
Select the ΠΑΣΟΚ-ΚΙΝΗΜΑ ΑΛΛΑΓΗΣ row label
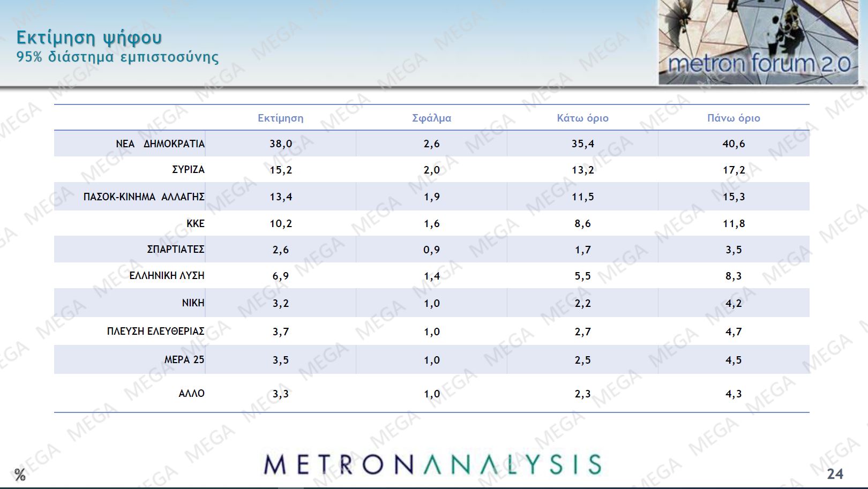[x=144, y=197]
